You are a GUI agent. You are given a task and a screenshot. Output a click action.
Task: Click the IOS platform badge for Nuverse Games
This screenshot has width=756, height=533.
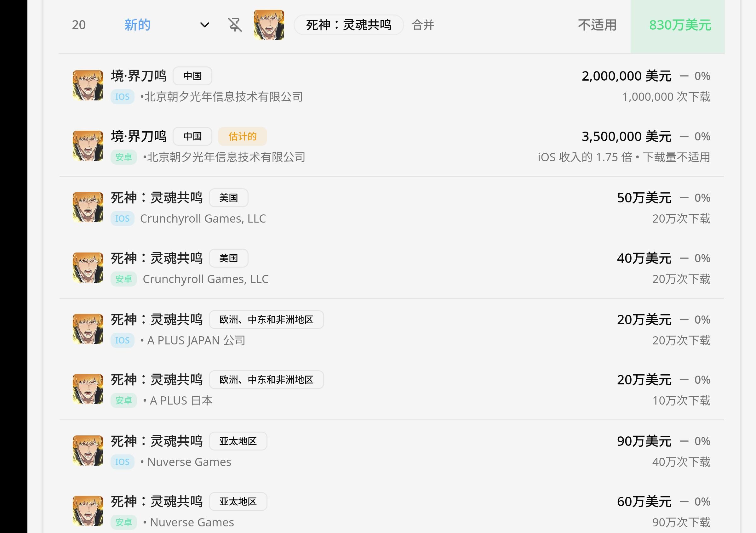pyautogui.click(x=122, y=462)
